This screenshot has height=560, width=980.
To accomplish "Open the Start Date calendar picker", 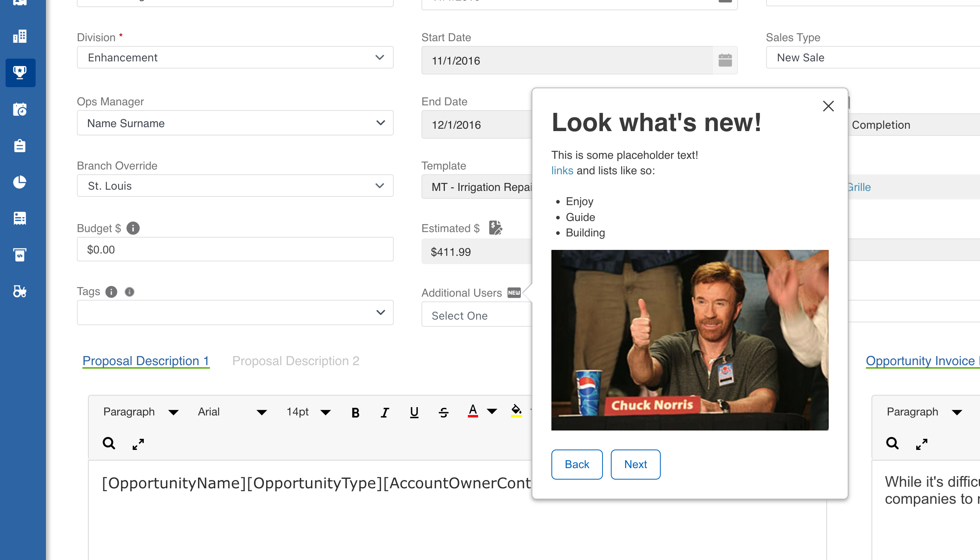I will coord(725,60).
